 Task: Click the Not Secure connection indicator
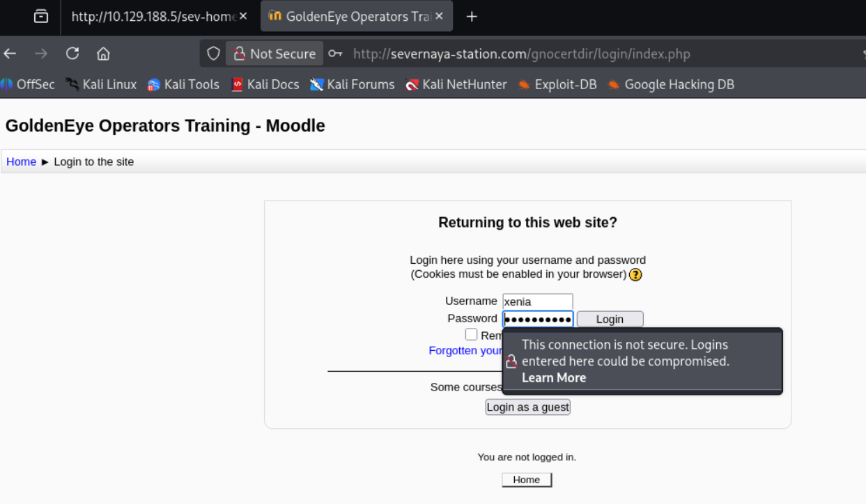[x=274, y=54]
